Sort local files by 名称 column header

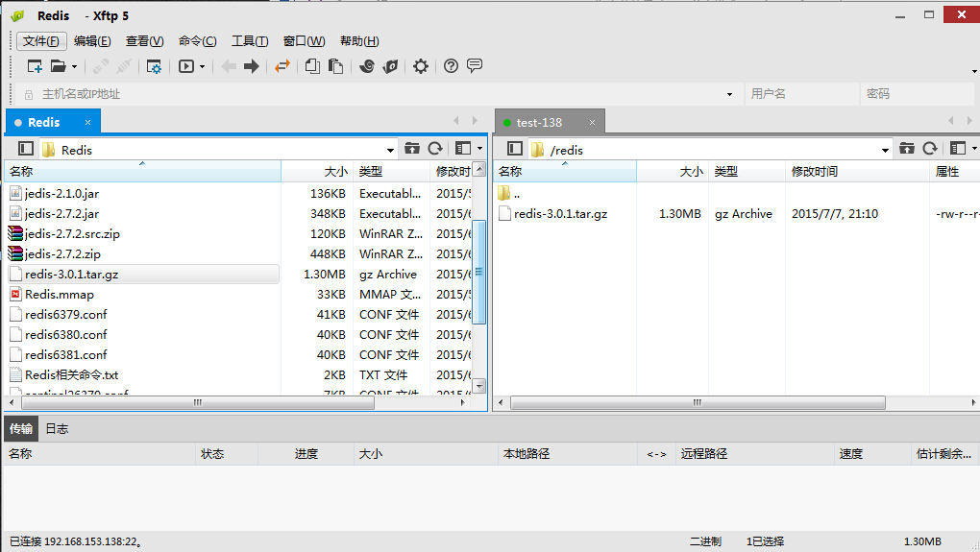(x=142, y=171)
